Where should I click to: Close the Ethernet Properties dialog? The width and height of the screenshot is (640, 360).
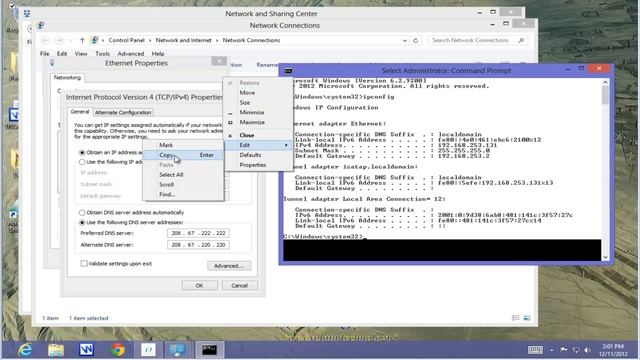(x=219, y=61)
